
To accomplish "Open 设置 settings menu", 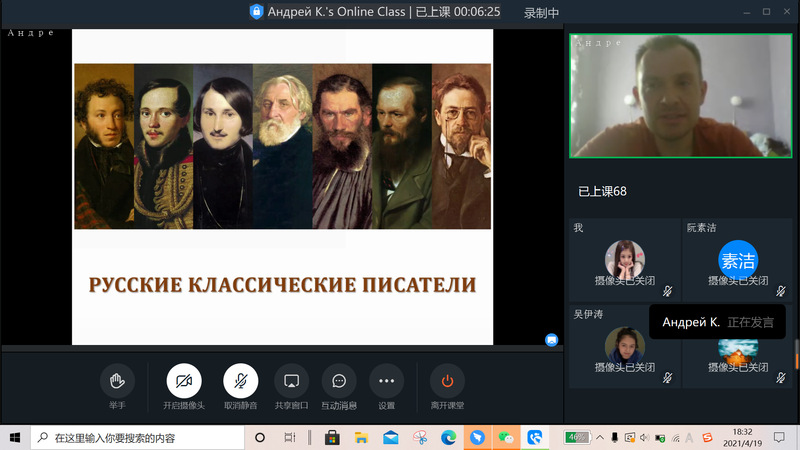I will [386, 381].
